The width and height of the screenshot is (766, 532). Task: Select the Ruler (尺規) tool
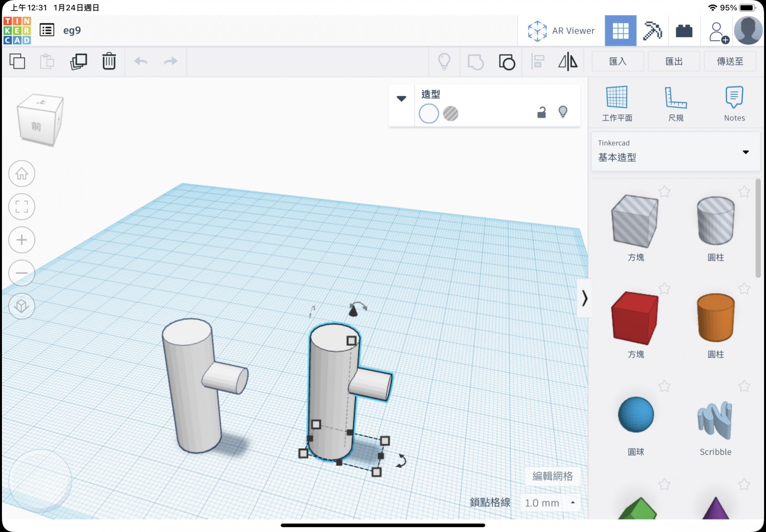(x=676, y=104)
